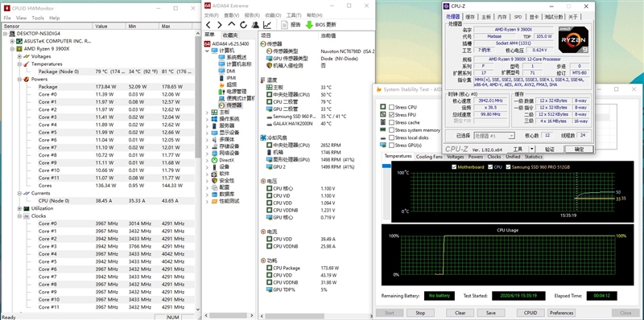644x320 pixels.
Task: Select 超频 overclock item in AIDA64 tree
Action: [x=228, y=84]
